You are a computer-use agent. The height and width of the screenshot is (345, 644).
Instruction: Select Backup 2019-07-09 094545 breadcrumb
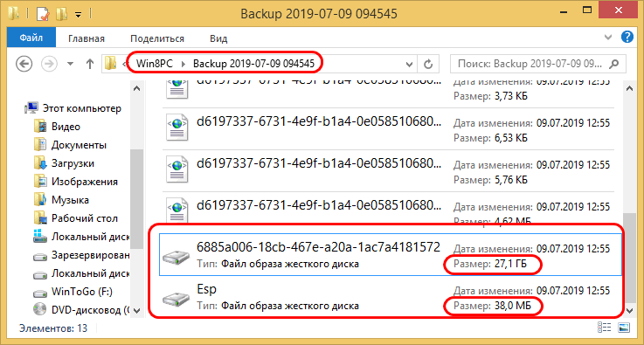click(253, 64)
